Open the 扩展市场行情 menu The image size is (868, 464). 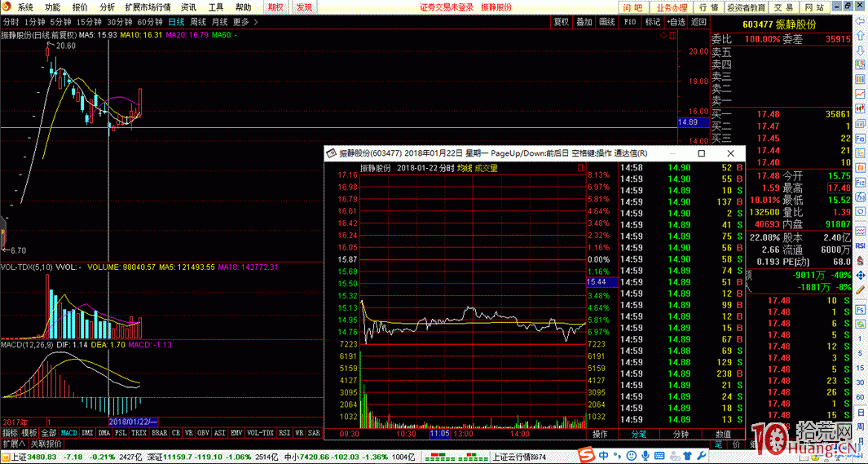point(148,7)
